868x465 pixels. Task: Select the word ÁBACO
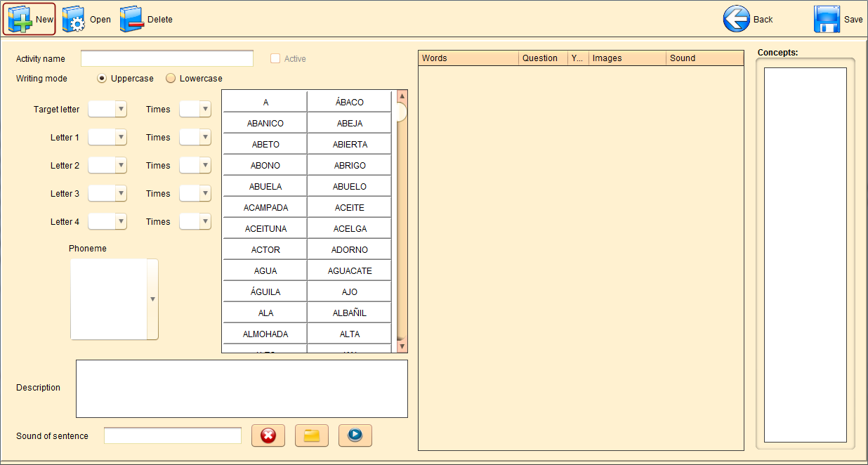click(x=350, y=102)
